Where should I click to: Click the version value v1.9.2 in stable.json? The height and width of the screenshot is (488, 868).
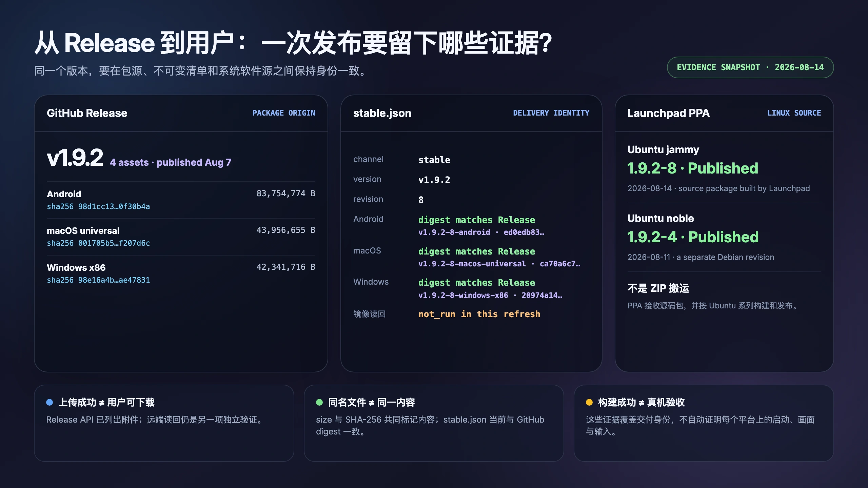tap(434, 180)
